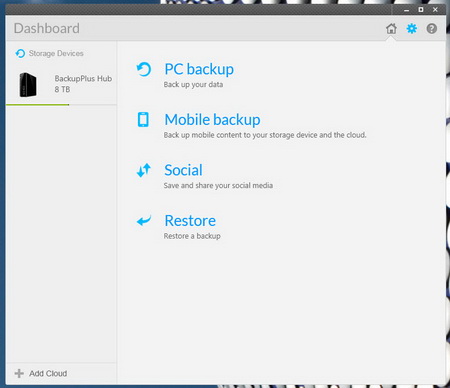
Task: Open the PC backup link
Action: pos(199,69)
